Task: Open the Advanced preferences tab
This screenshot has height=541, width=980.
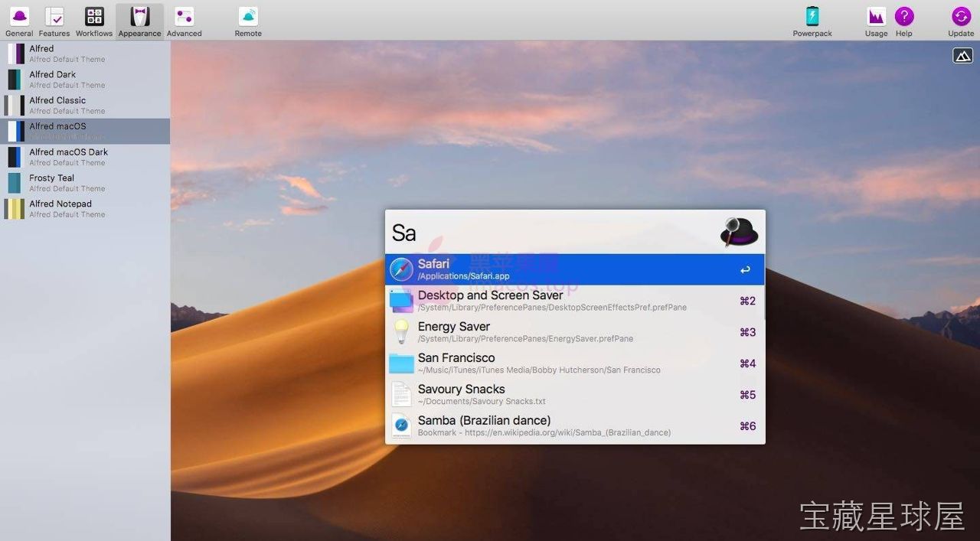Action: point(185,21)
